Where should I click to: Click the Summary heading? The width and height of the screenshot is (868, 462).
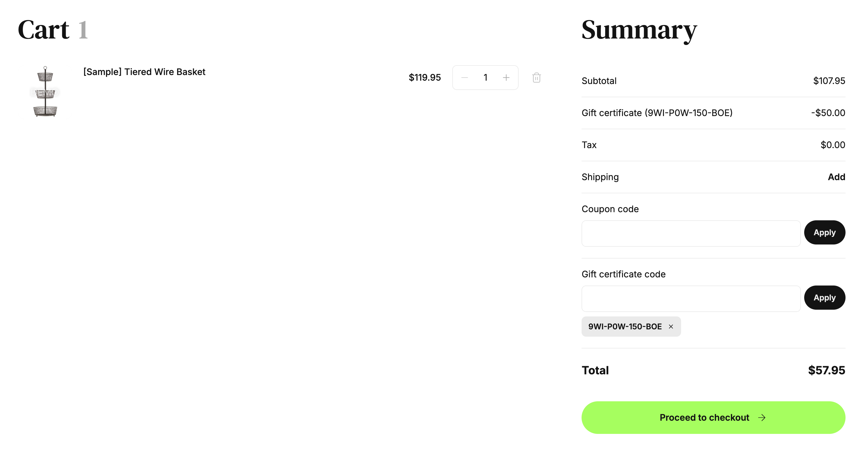coord(639,30)
